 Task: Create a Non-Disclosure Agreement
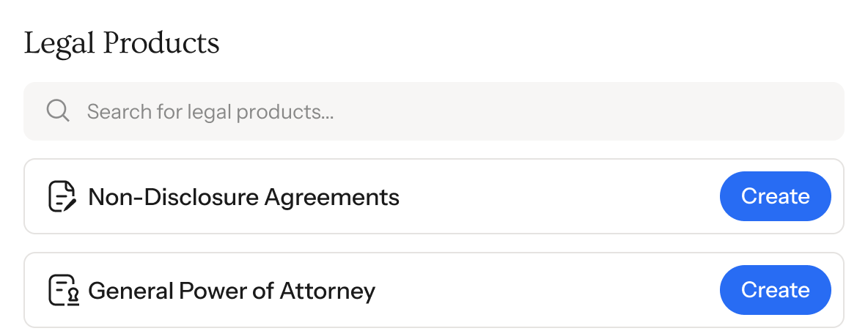coord(775,196)
